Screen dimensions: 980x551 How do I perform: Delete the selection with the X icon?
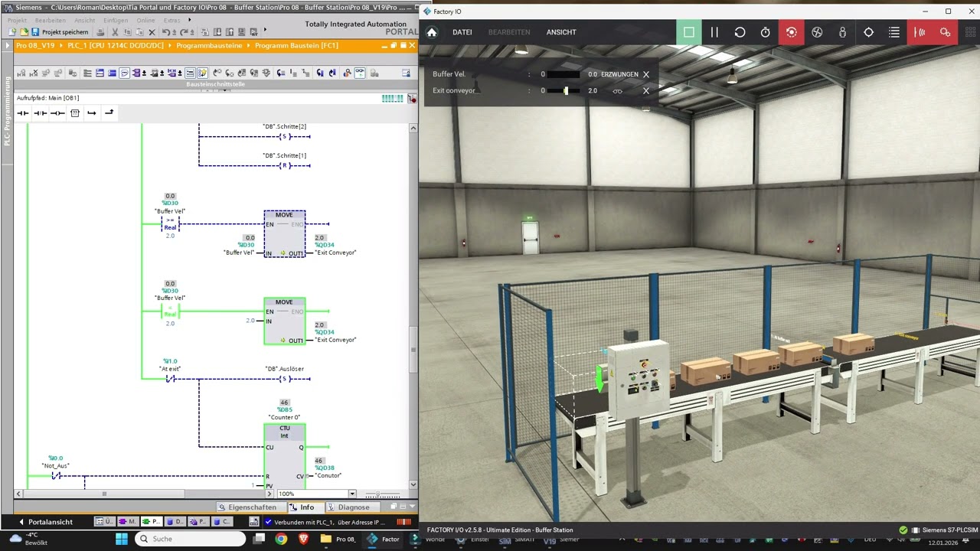click(x=152, y=32)
